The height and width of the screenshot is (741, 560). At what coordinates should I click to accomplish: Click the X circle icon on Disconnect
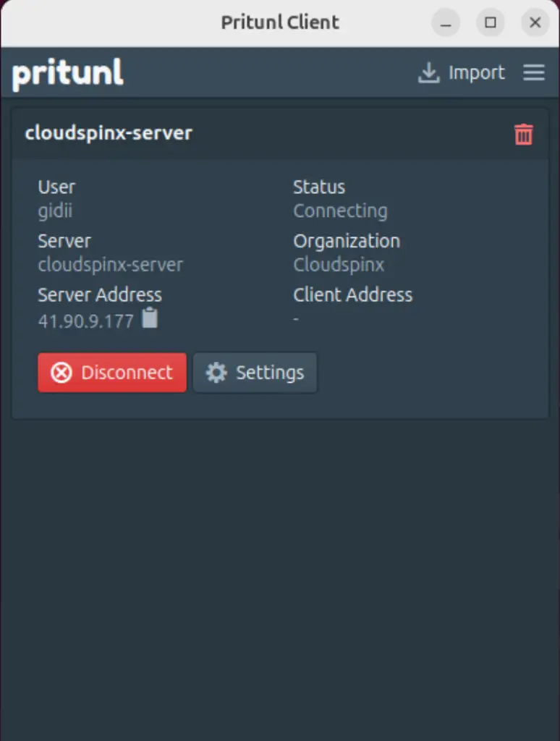point(61,373)
